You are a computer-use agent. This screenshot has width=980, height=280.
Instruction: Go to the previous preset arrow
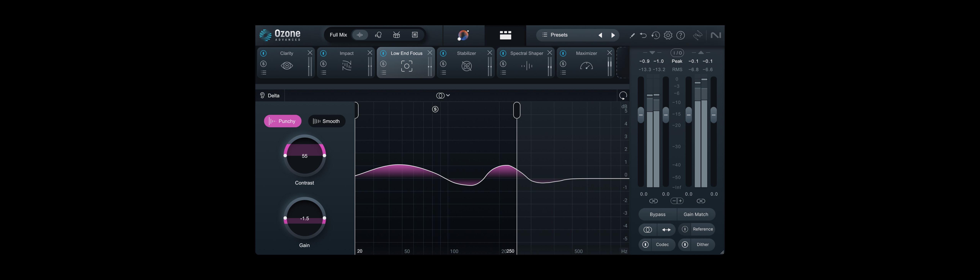click(x=600, y=35)
